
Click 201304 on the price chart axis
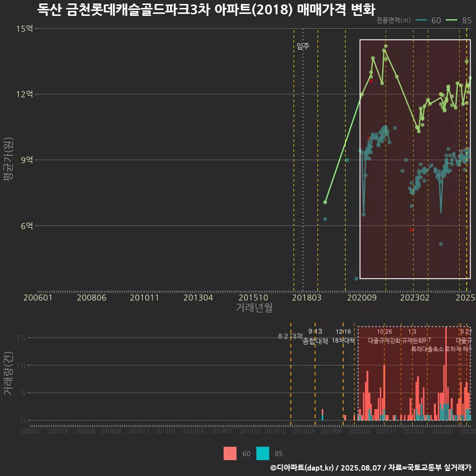pyautogui.click(x=198, y=297)
